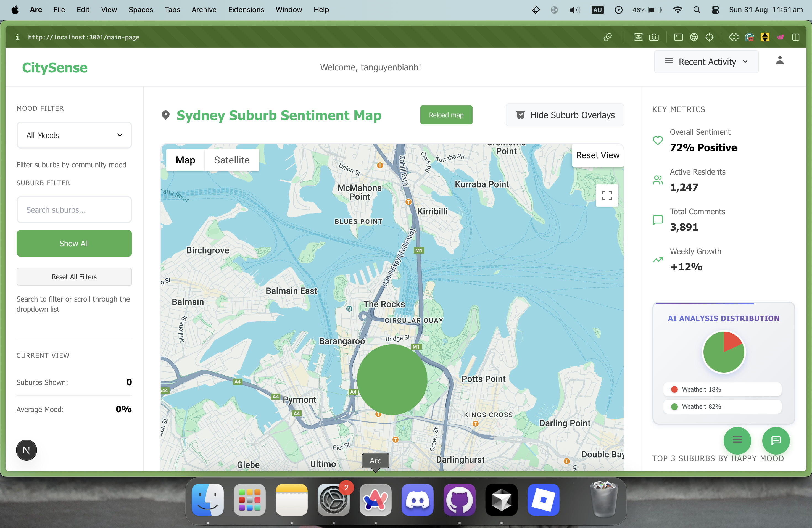
Task: Open the Spaces menu
Action: 141,10
